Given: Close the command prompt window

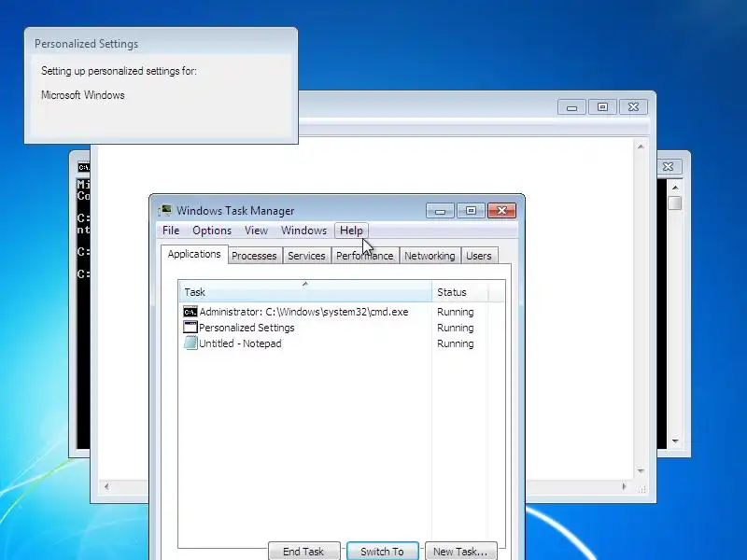Looking at the screenshot, I should [669, 167].
